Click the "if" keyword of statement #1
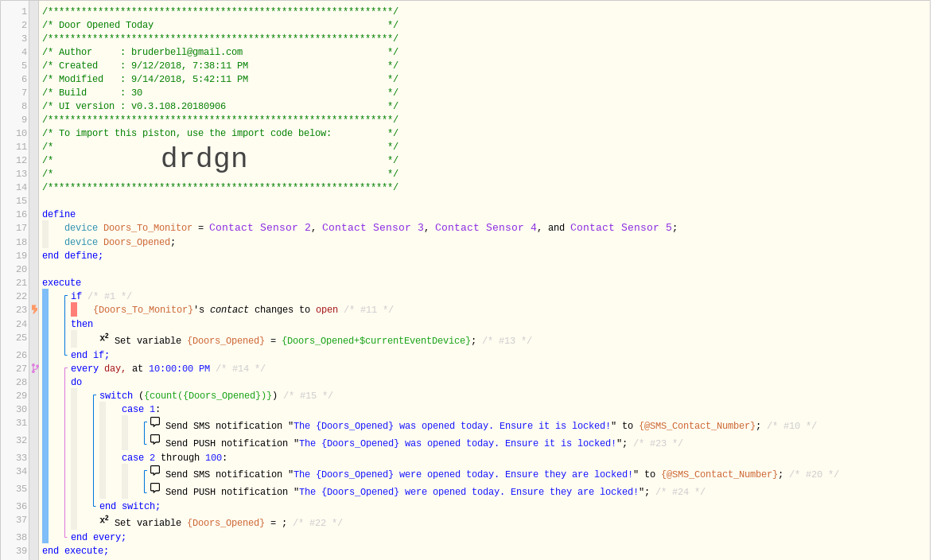 76,296
